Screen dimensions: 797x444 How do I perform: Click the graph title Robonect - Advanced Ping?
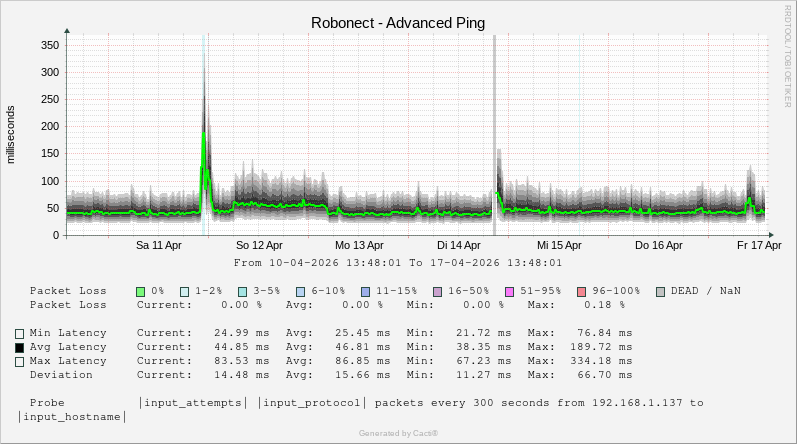click(398, 22)
